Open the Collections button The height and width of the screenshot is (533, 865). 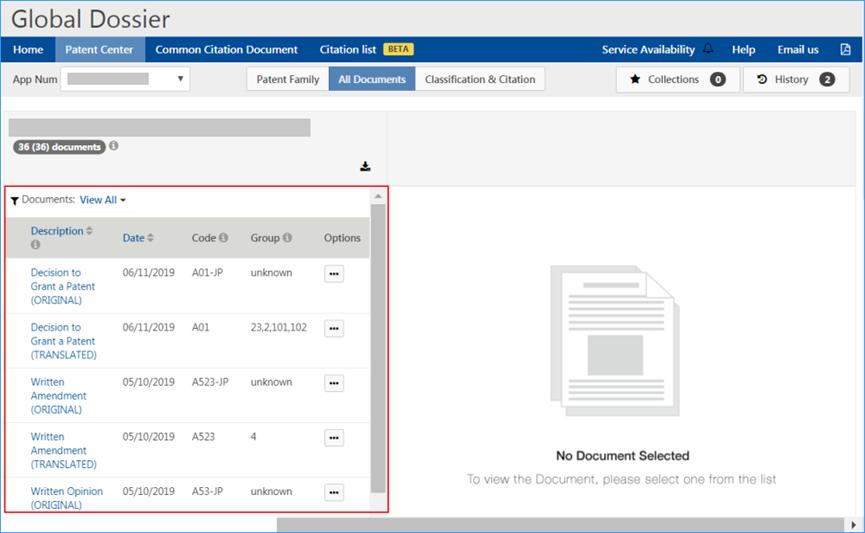point(678,79)
